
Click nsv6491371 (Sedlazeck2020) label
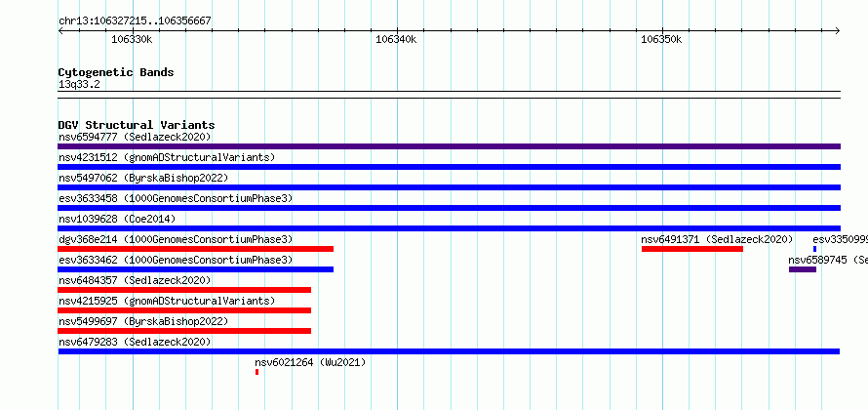click(717, 239)
